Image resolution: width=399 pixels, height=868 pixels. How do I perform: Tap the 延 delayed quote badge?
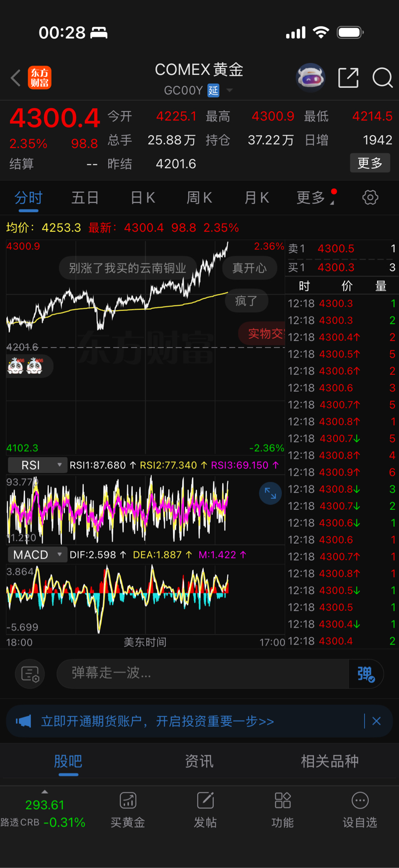(x=214, y=90)
